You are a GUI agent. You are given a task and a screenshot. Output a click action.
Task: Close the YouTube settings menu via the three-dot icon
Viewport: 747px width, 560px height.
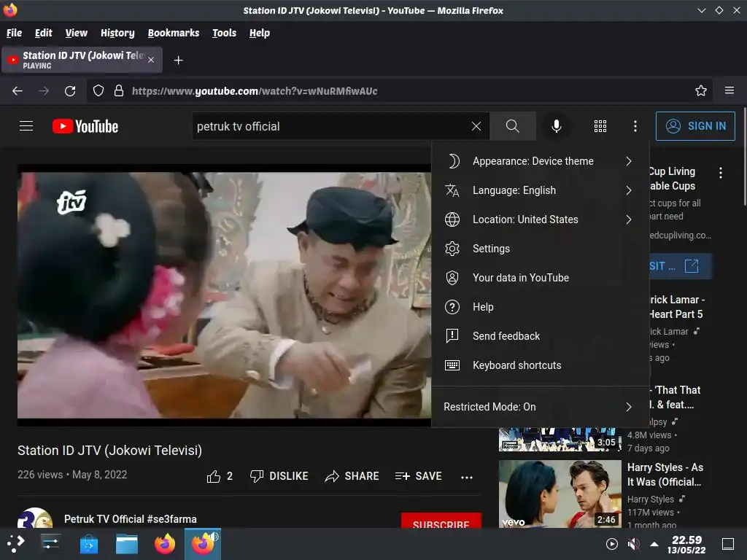pos(635,126)
